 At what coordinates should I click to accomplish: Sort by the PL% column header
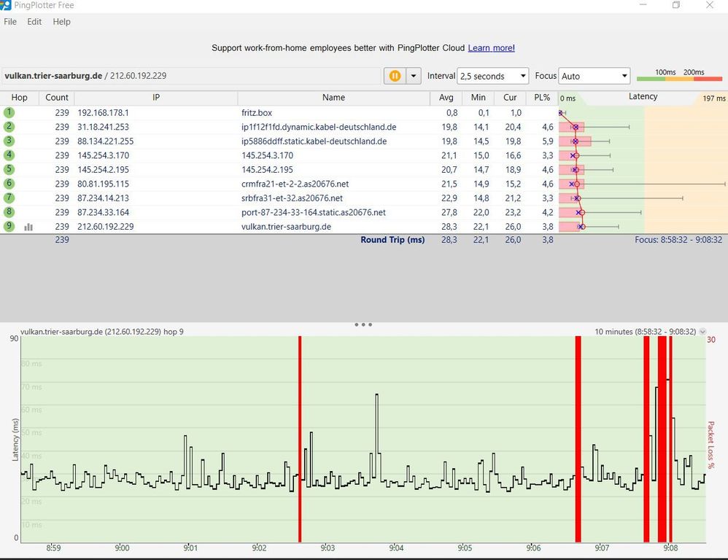point(541,98)
